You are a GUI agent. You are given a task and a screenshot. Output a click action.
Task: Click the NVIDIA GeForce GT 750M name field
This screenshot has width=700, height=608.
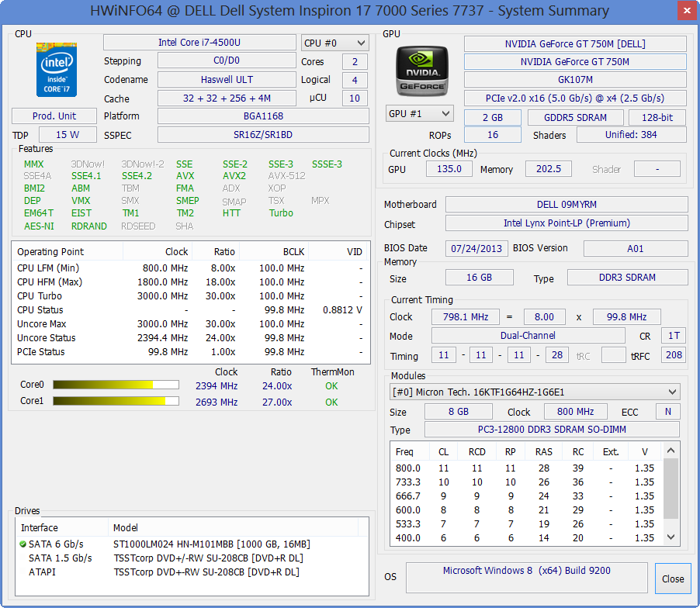click(574, 62)
